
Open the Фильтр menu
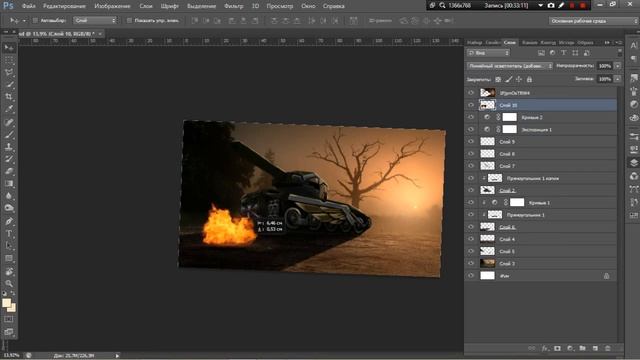click(233, 6)
